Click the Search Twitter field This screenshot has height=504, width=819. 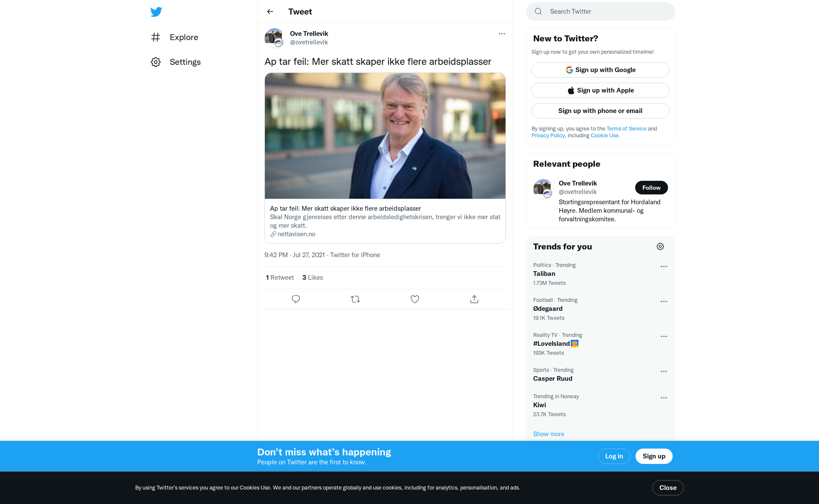point(606,12)
